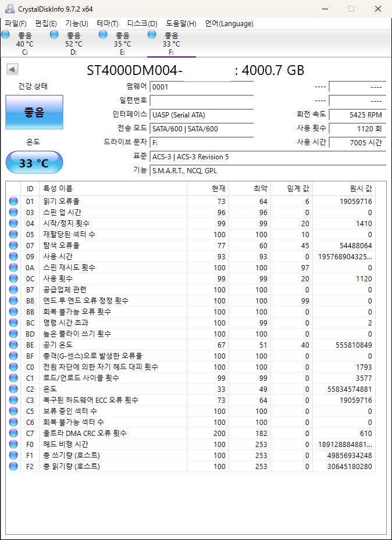
Task: Click the status icon for 공기 온도 row
Action: pyautogui.click(x=13, y=345)
